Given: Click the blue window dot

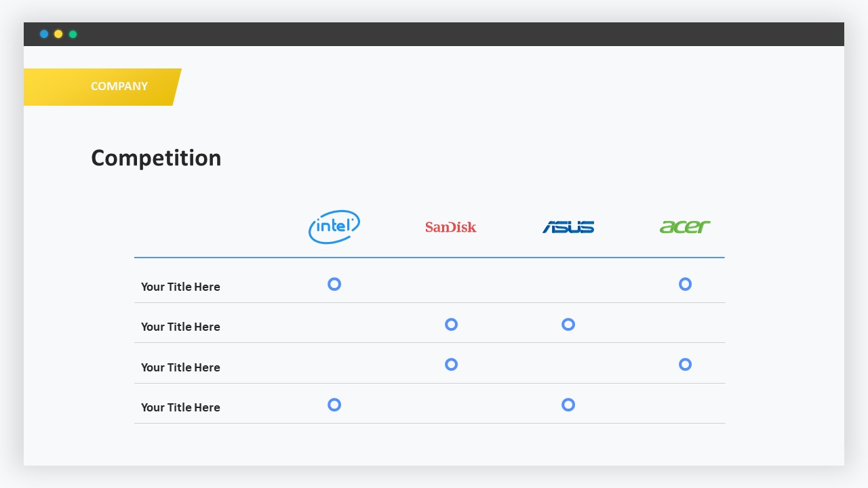Looking at the screenshot, I should click(x=44, y=34).
